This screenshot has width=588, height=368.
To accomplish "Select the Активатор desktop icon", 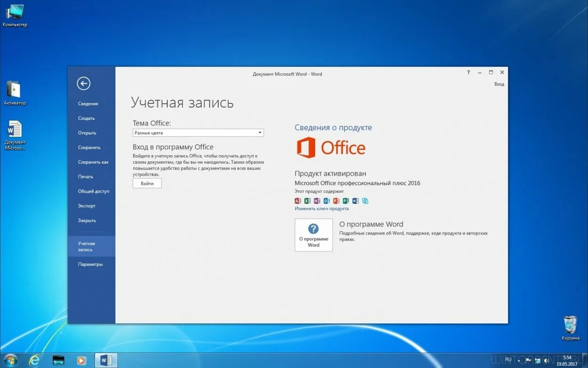I will tap(15, 93).
